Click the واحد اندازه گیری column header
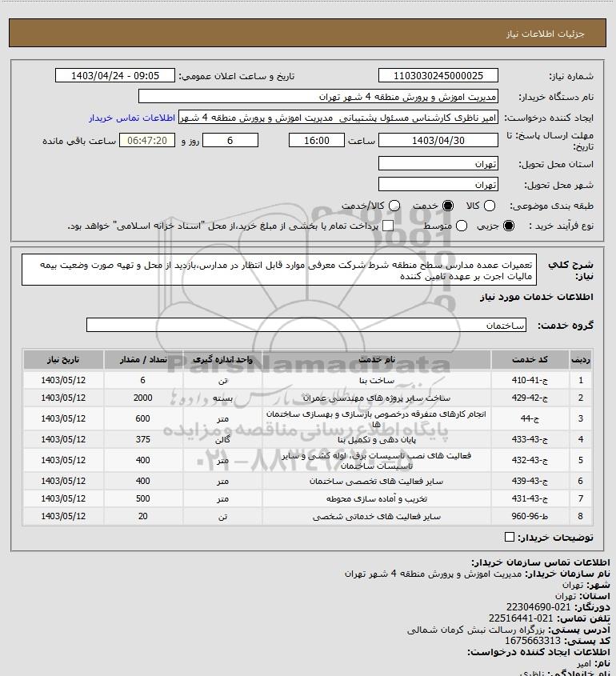Viewport: 616px width, 676px height. [x=222, y=359]
